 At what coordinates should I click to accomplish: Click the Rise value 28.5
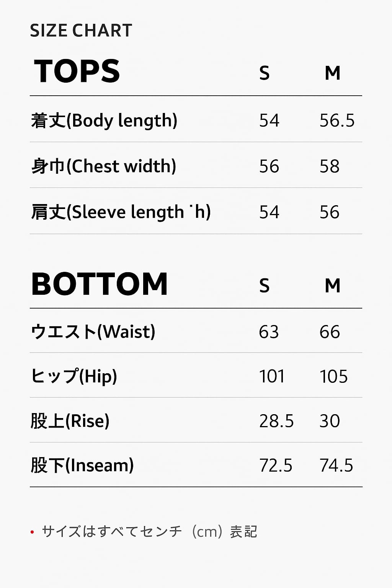(x=276, y=421)
